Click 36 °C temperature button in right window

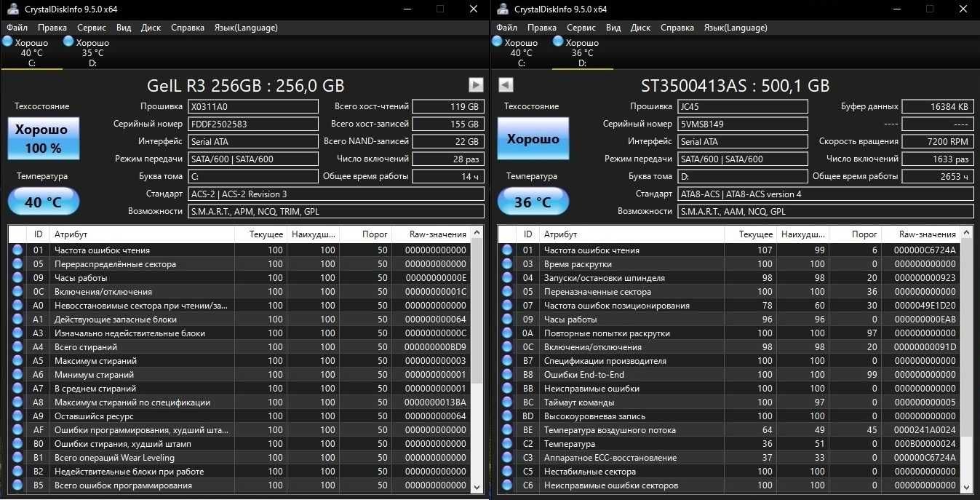tap(533, 202)
